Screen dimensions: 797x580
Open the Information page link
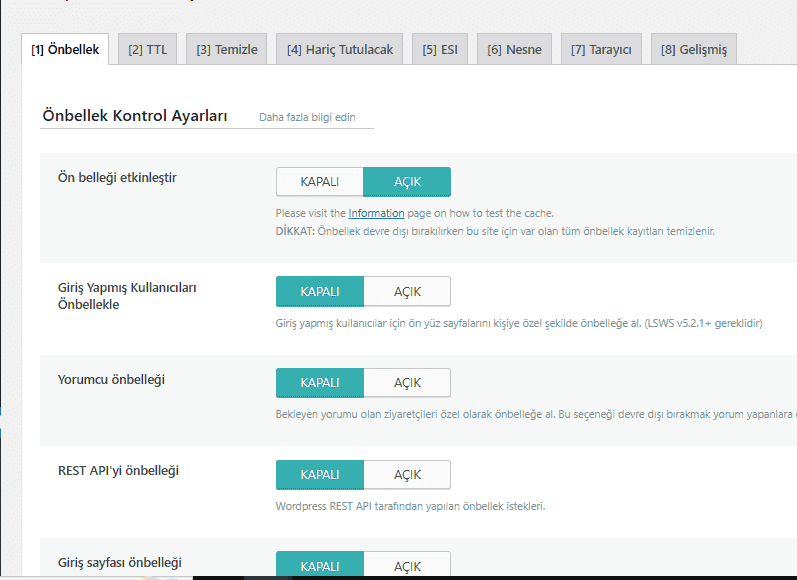pyautogui.click(x=376, y=213)
